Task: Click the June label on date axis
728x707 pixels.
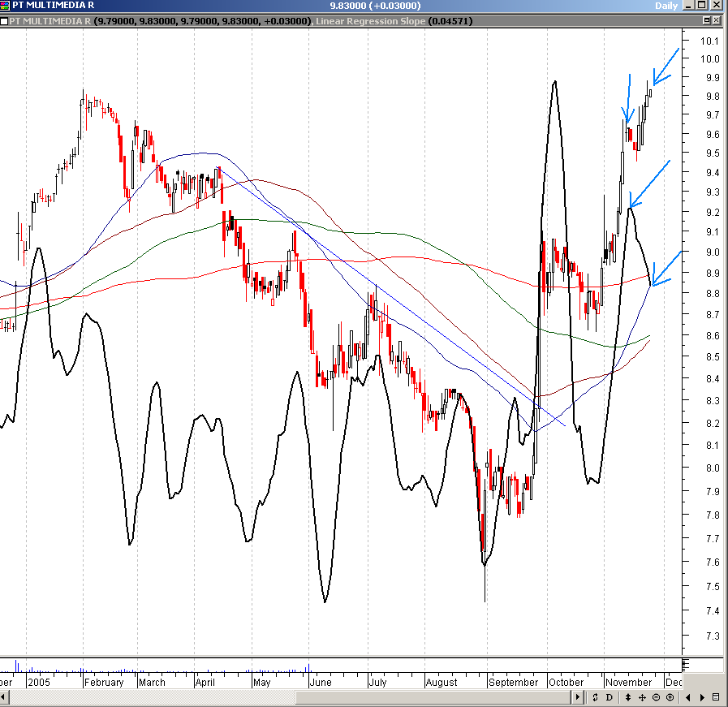Action: (x=321, y=683)
